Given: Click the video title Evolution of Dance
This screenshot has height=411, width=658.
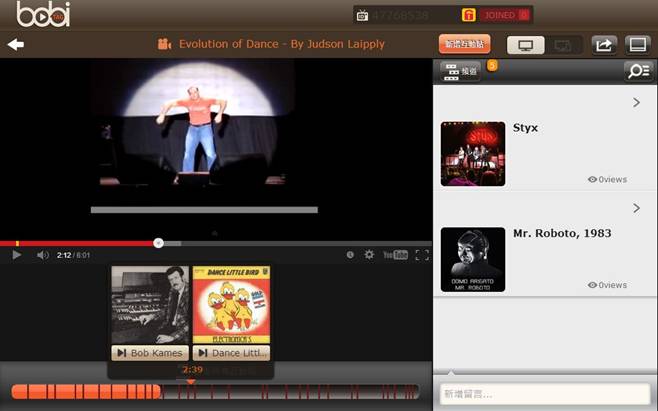Looking at the screenshot, I should [282, 44].
